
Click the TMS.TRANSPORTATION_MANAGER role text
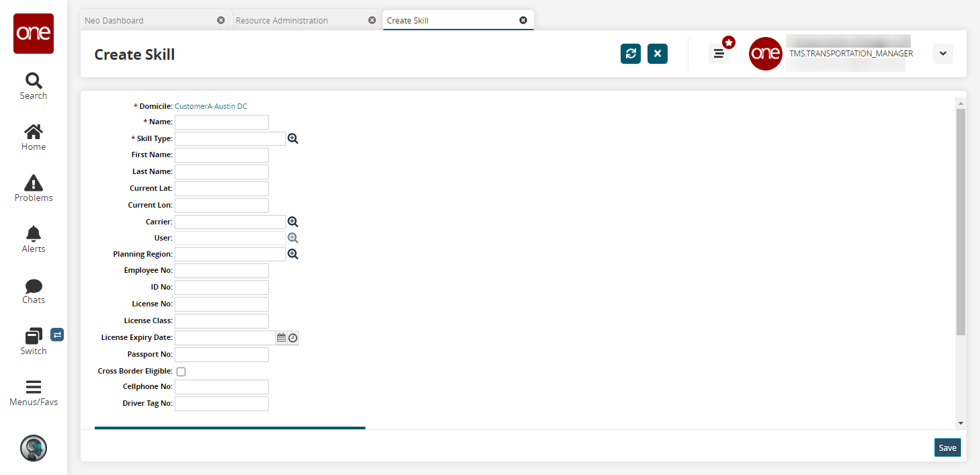(851, 54)
